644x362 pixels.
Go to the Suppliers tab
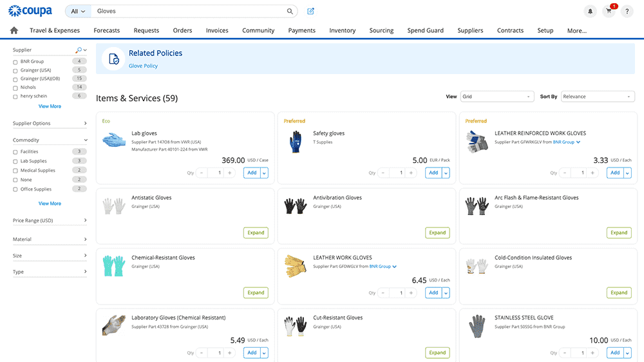point(470,30)
